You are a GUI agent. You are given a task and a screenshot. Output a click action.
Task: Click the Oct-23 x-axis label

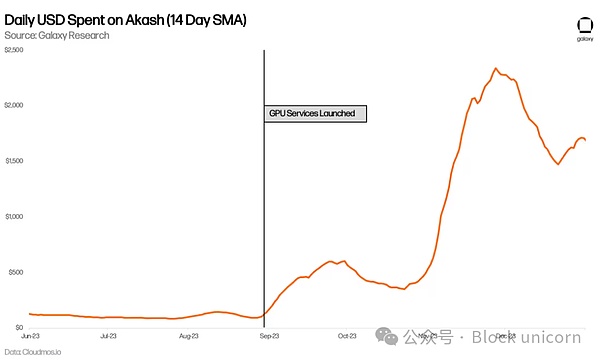click(x=347, y=336)
